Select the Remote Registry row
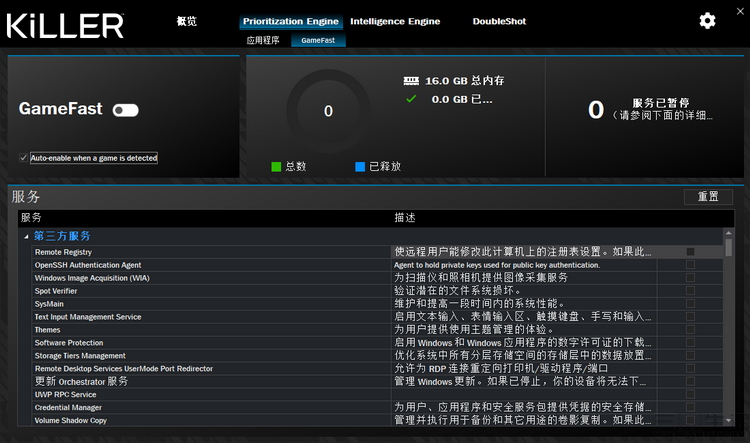750x443 pixels. coord(377,252)
